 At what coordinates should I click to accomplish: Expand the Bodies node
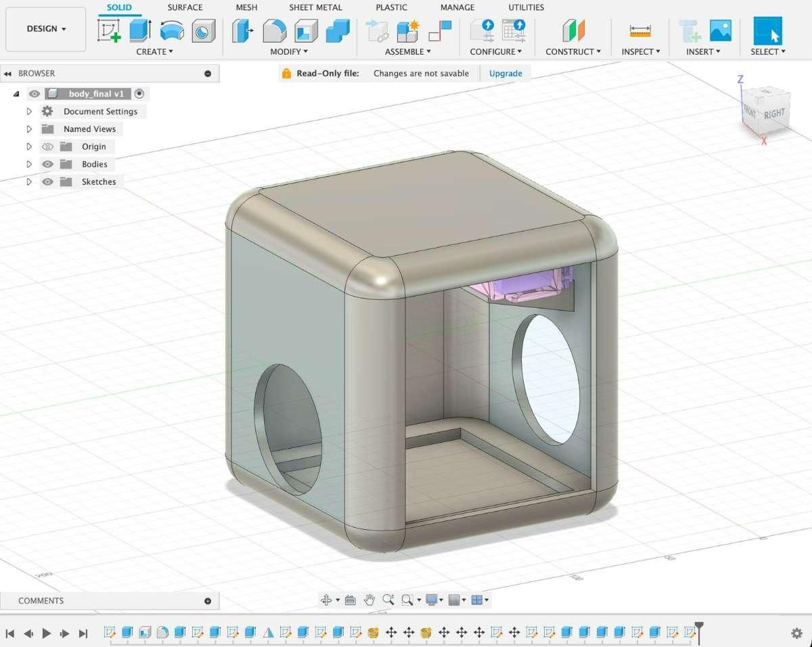point(29,164)
